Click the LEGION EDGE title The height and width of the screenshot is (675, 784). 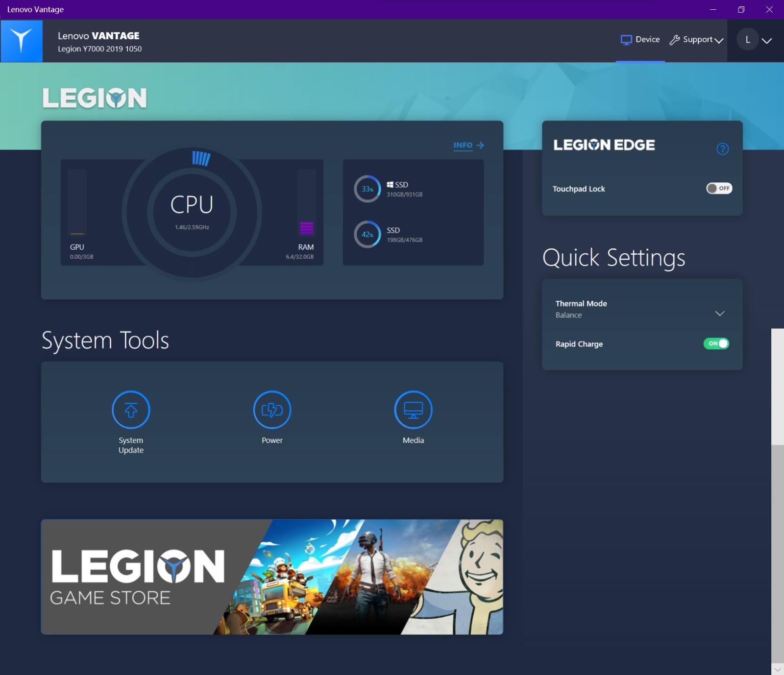pos(604,145)
